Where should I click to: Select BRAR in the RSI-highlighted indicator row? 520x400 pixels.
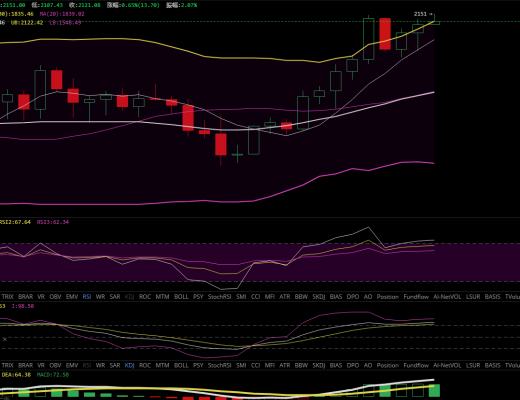point(26,297)
